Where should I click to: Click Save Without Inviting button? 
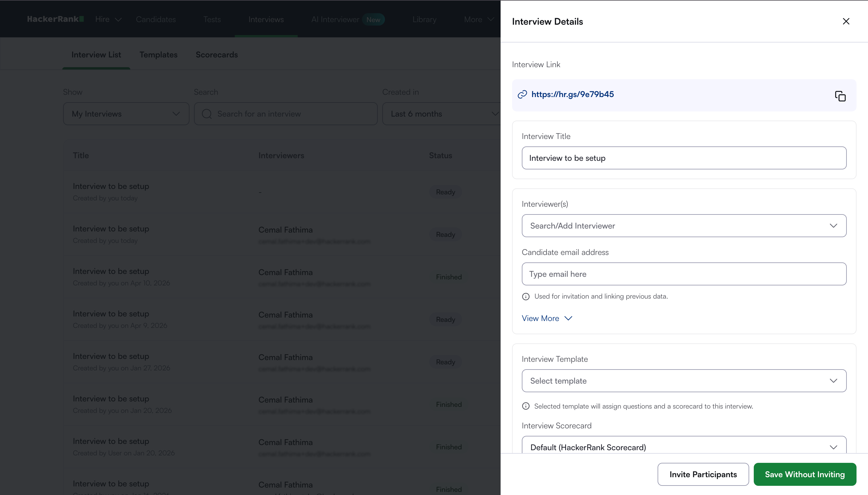click(805, 474)
